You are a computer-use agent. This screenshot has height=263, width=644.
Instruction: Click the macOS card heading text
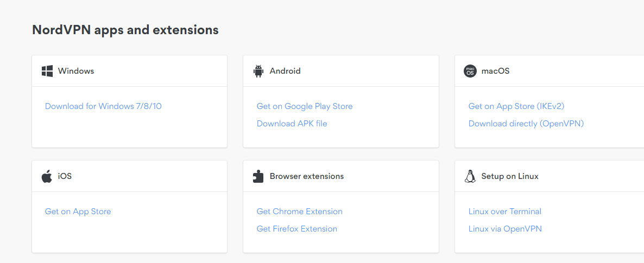click(x=495, y=71)
